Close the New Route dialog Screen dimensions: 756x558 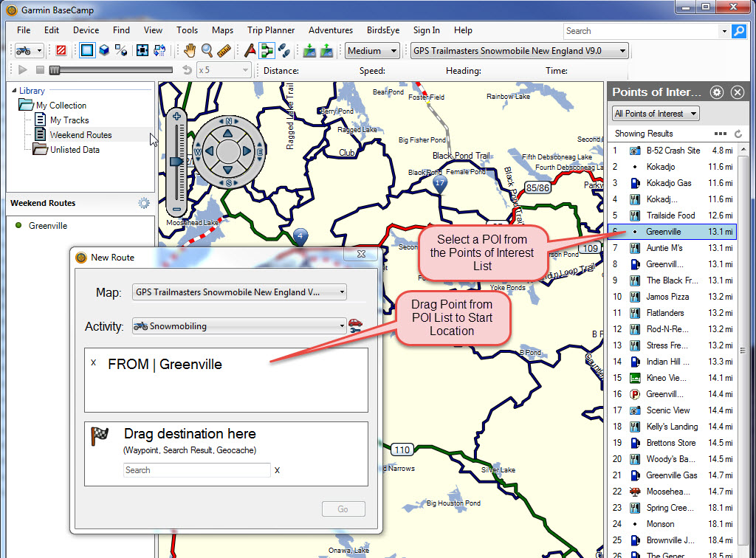point(361,254)
